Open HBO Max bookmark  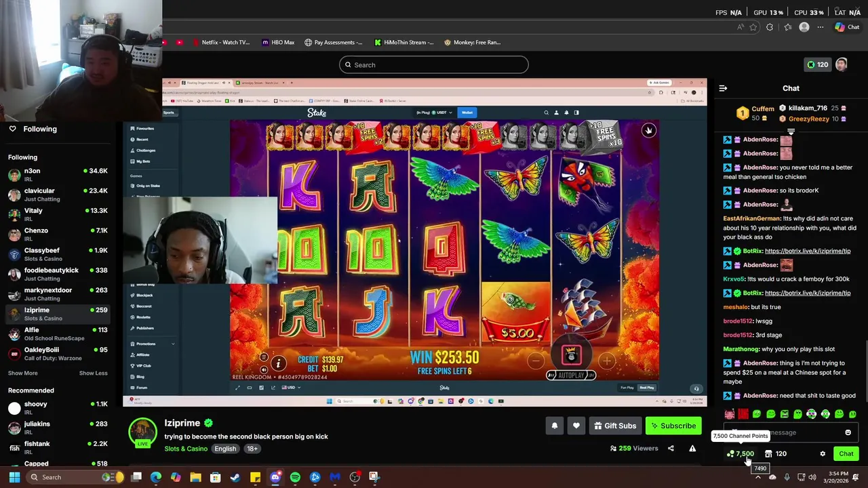tap(278, 42)
